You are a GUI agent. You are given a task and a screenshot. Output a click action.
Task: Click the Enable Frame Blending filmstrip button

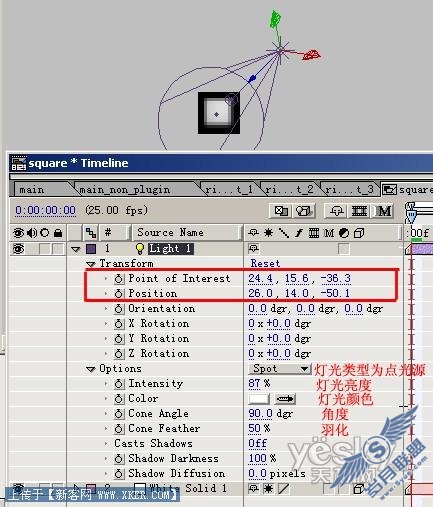coord(359,211)
